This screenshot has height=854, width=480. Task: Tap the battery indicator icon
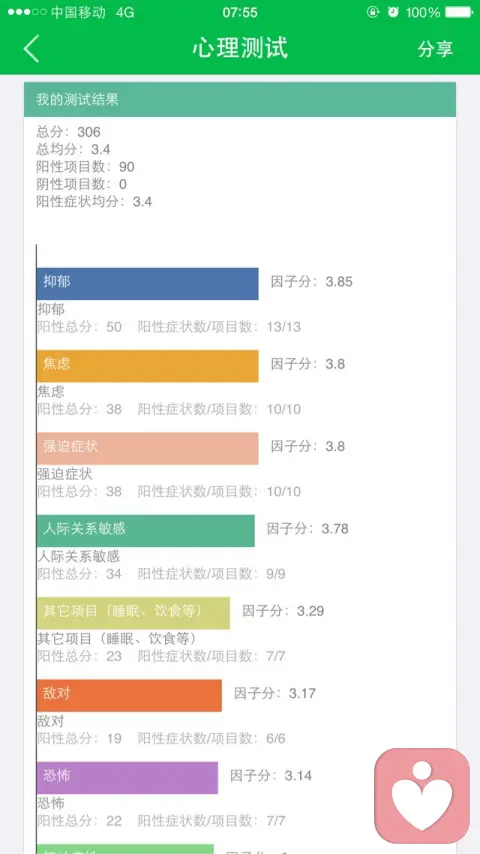click(x=458, y=12)
